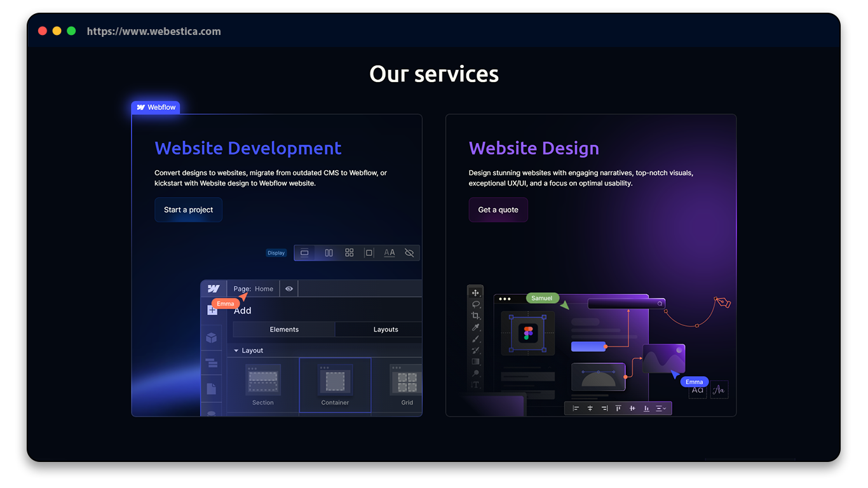Pick the Eyedropper tool
Screen dimensions: 868x488
pyautogui.click(x=475, y=327)
